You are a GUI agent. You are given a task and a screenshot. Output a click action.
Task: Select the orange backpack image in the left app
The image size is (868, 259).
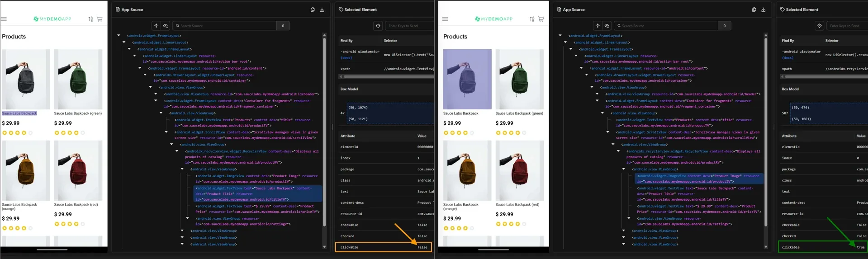[26, 170]
